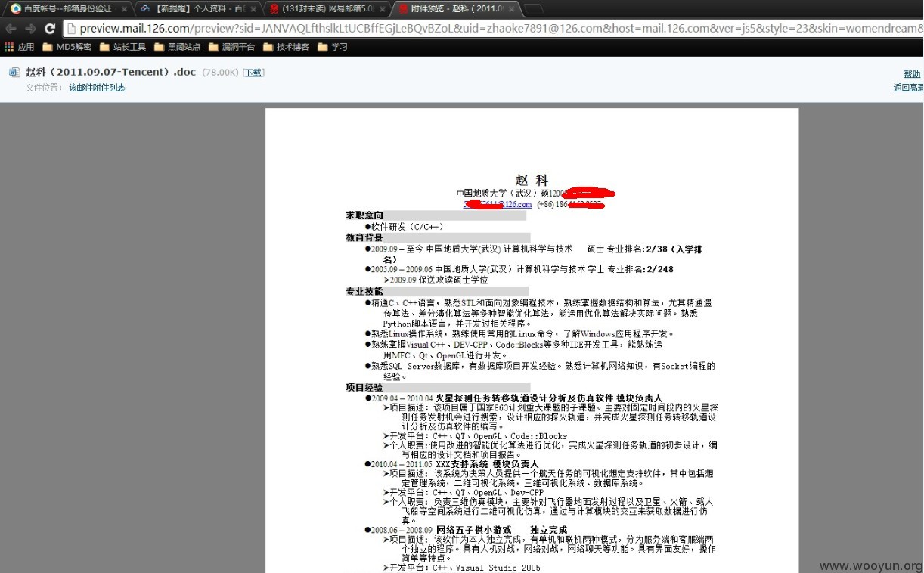The image size is (924, 573).
Task: Click the Word document file icon
Action: click(x=14, y=73)
